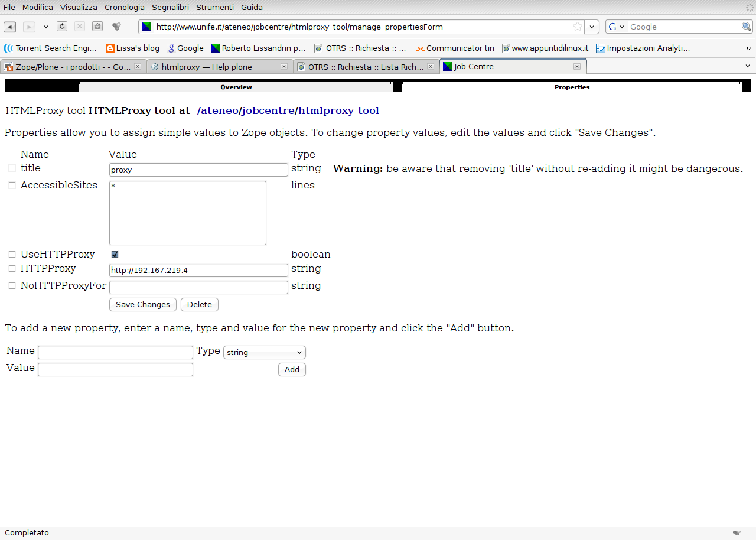Open the Torrent Search Engine bookmark
The image size is (756, 540).
(51, 48)
